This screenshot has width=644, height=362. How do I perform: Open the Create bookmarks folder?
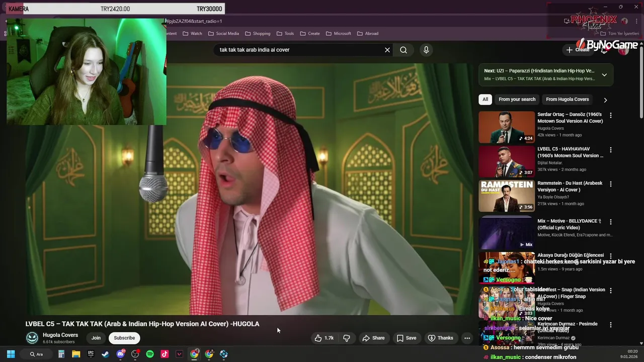tap(310, 34)
